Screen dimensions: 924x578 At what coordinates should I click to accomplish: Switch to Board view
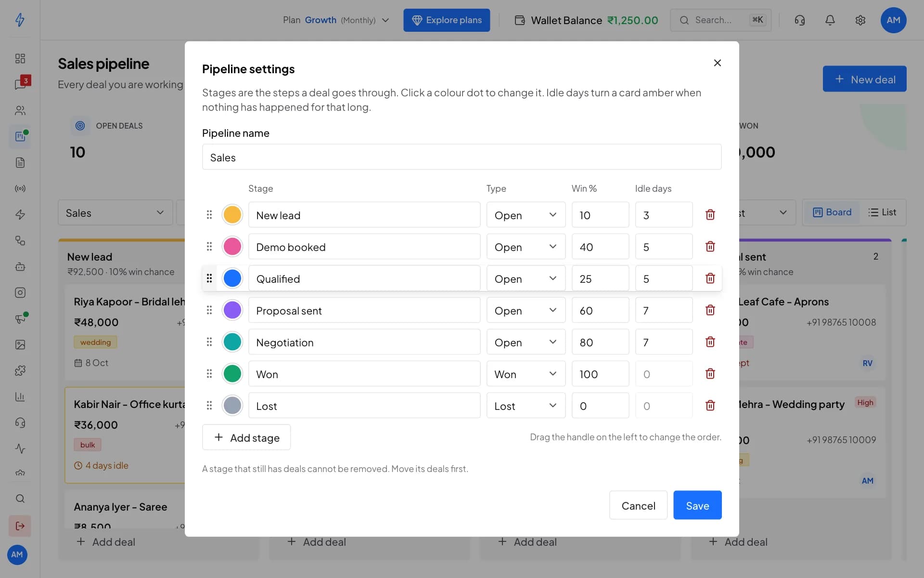click(x=832, y=212)
